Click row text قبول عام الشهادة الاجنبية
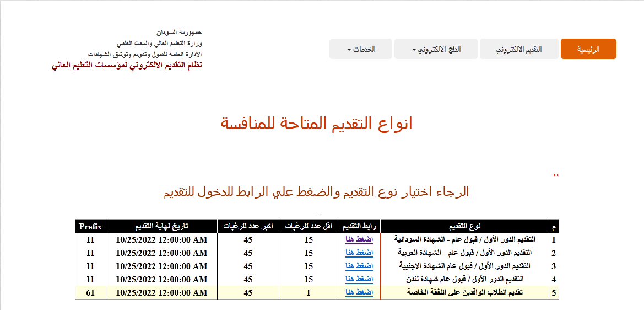The width and height of the screenshot is (644, 310). point(464,266)
